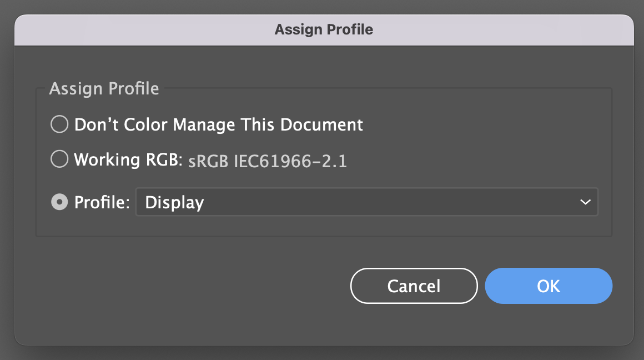
Task: Click the Assign Profile group heading label
Action: point(104,88)
